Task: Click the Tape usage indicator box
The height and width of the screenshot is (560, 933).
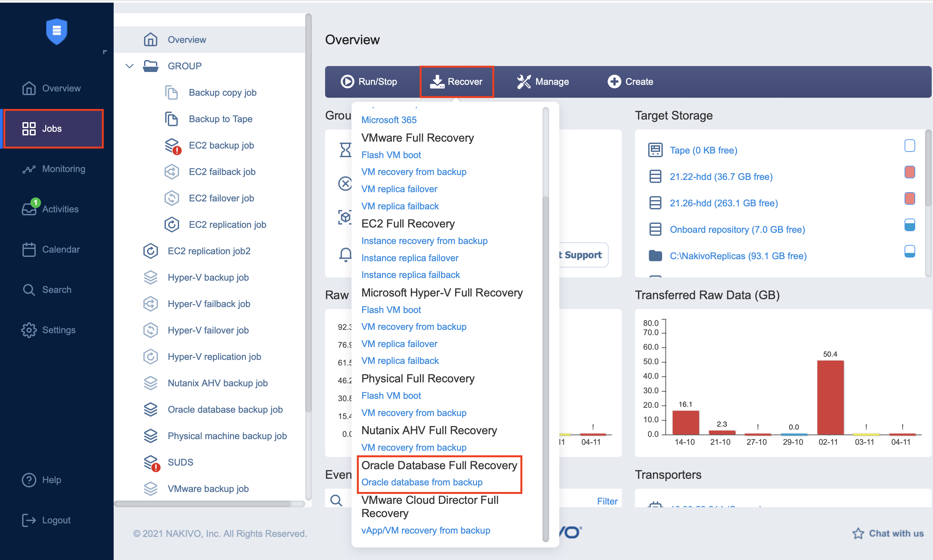Action: point(910,146)
